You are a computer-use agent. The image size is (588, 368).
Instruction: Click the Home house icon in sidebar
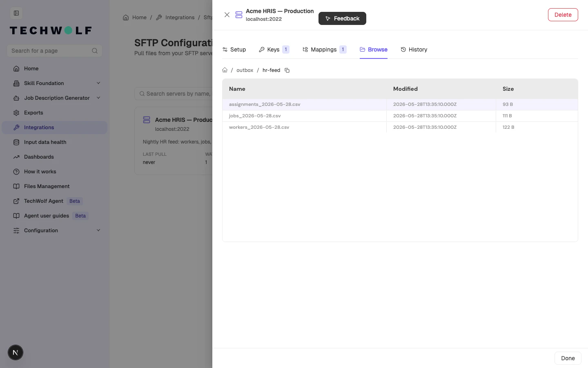16,69
